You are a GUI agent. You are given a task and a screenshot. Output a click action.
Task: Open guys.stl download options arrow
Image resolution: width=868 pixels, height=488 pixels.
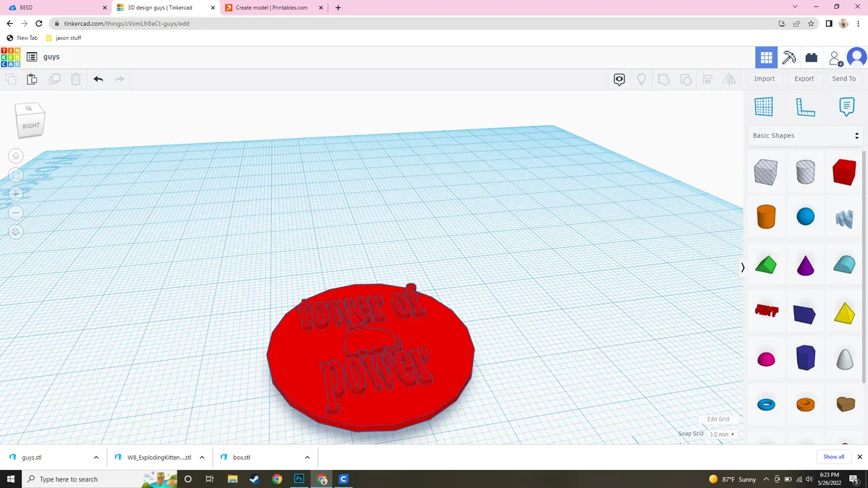(96, 458)
